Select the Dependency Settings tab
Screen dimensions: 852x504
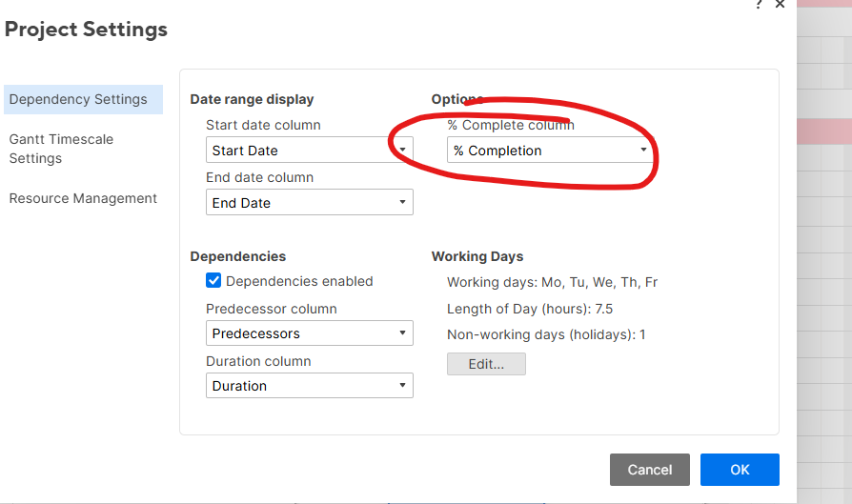click(x=83, y=99)
